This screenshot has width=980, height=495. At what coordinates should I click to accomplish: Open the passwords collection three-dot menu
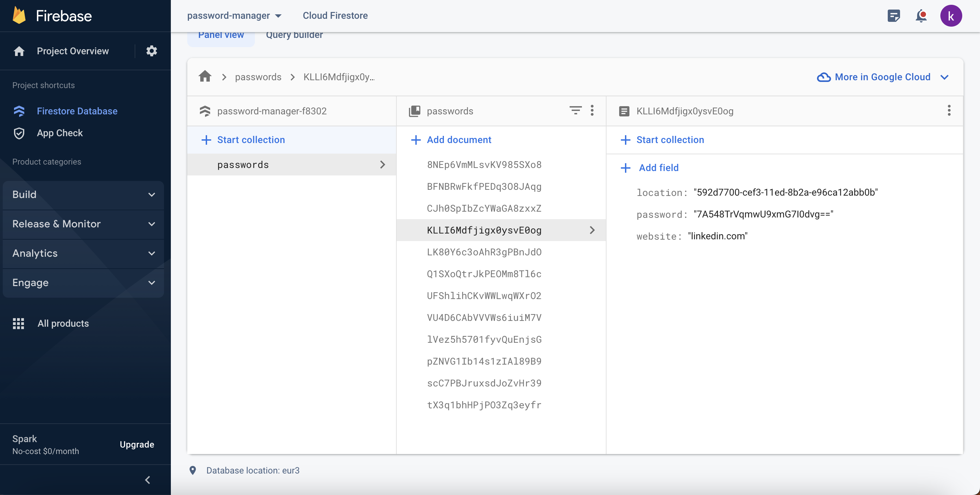point(592,111)
